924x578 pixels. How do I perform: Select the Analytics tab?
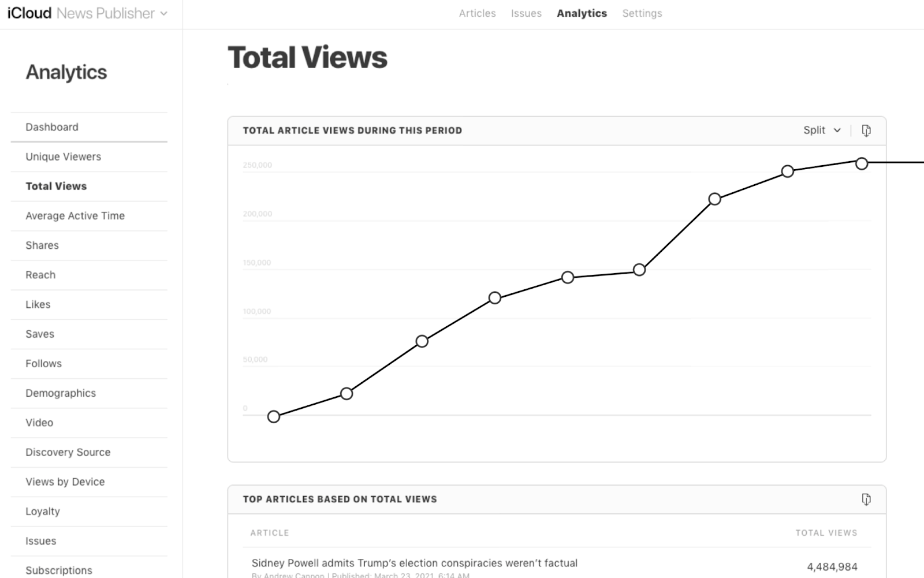point(582,13)
